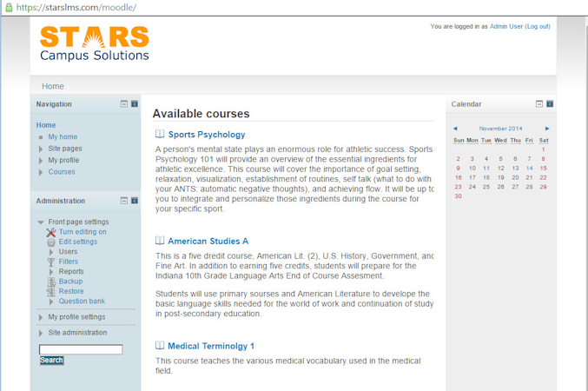The height and width of the screenshot is (391, 588).
Task: Select day 14 in calendar
Action: pyautogui.click(x=529, y=168)
